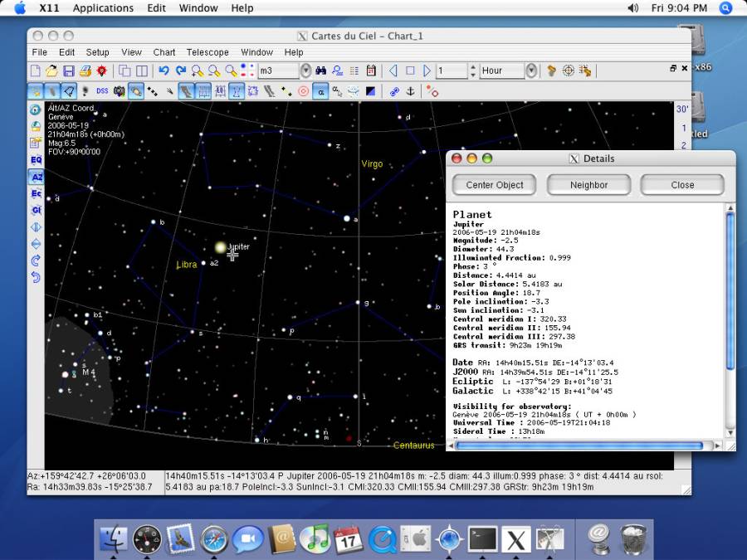Open iTunes from the Dock
Image resolution: width=747 pixels, height=560 pixels.
click(315, 539)
